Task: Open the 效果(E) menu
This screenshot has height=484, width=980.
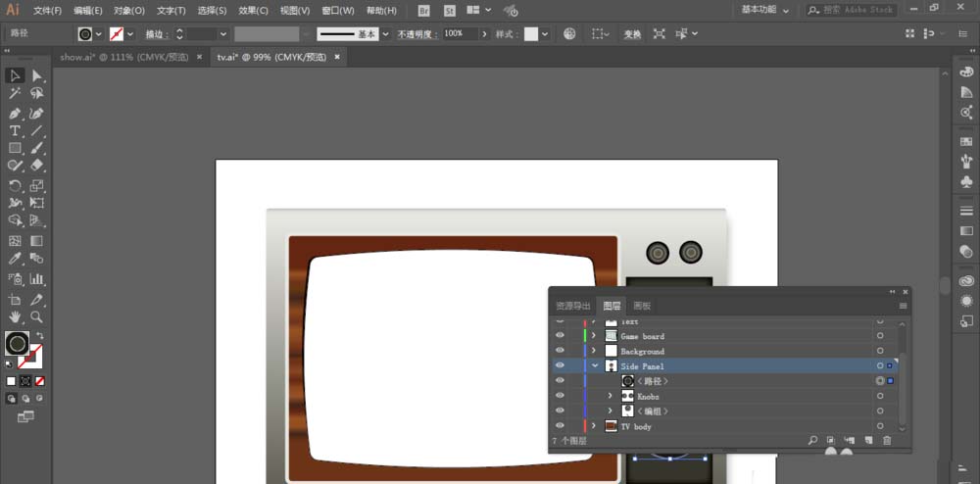Action: pyautogui.click(x=253, y=11)
